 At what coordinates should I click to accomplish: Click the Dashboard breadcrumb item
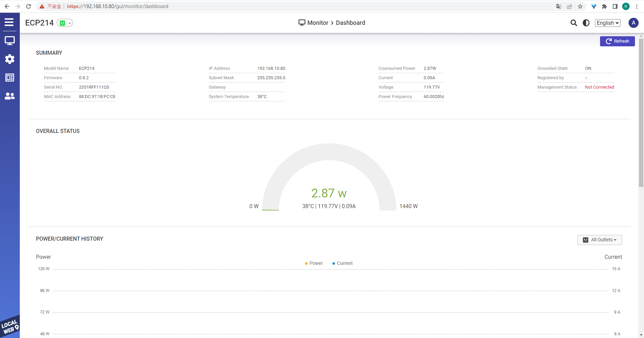pyautogui.click(x=350, y=23)
